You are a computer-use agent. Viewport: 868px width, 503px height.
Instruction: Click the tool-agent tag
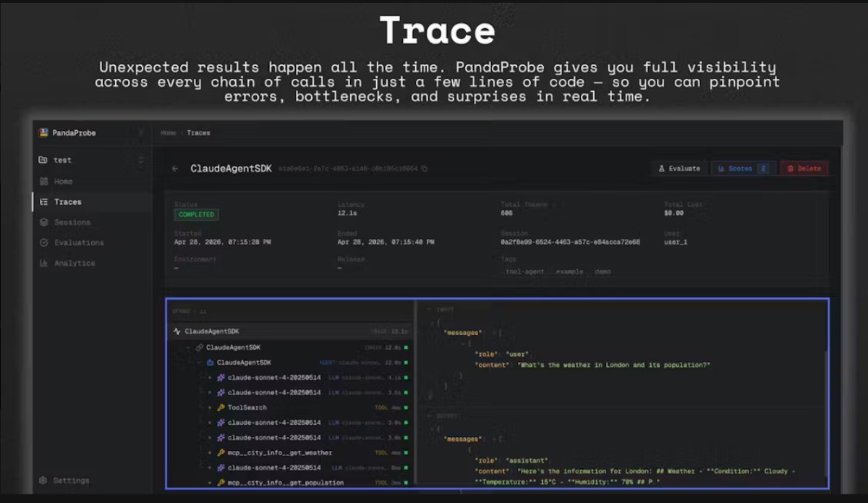pyautogui.click(x=524, y=272)
